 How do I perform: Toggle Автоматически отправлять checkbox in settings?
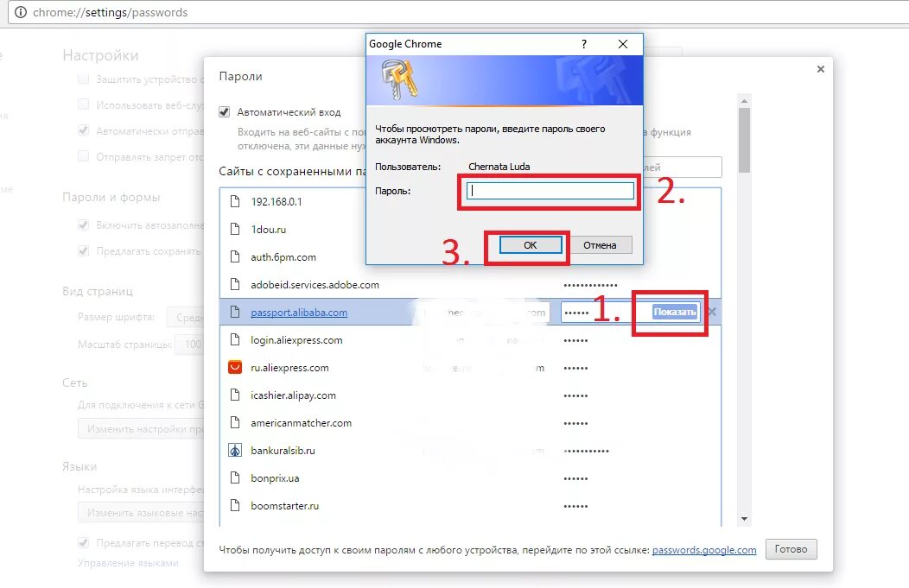pyautogui.click(x=84, y=130)
